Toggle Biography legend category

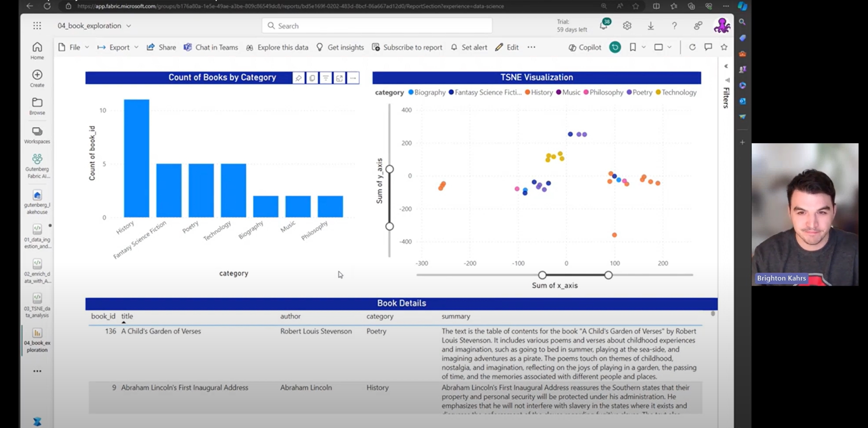click(426, 92)
